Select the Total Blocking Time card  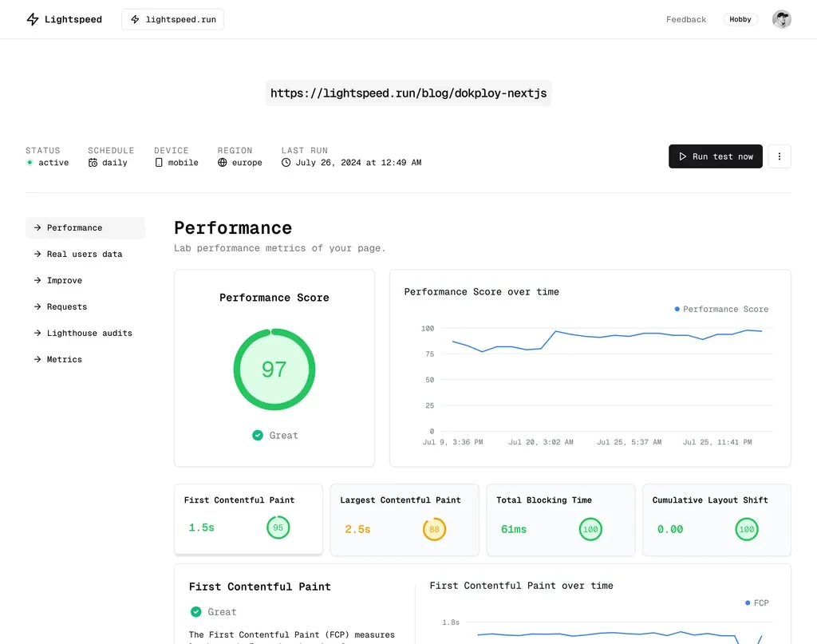tap(560, 520)
